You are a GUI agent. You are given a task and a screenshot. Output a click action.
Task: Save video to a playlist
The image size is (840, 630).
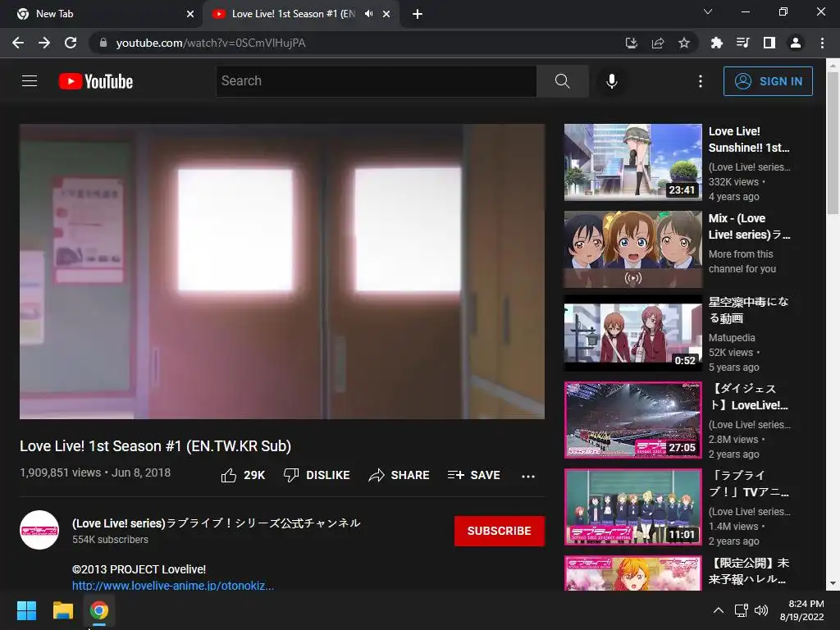click(x=474, y=475)
